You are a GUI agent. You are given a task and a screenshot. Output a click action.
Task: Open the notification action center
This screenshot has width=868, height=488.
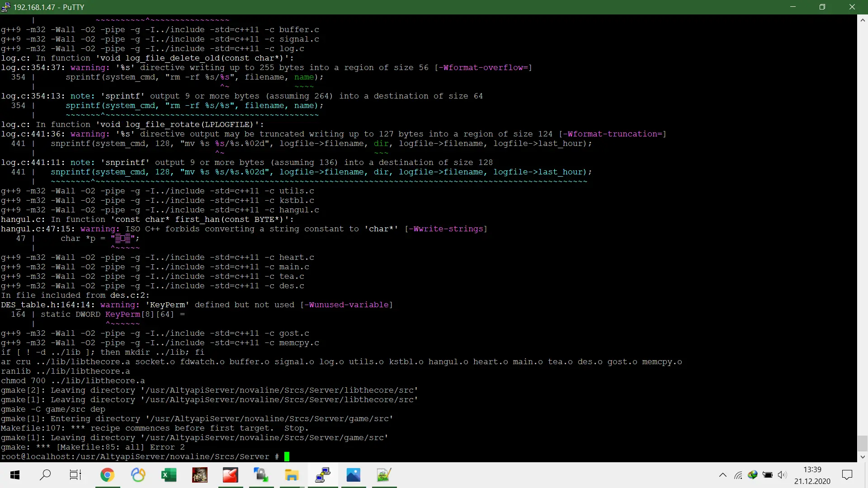[x=847, y=475]
